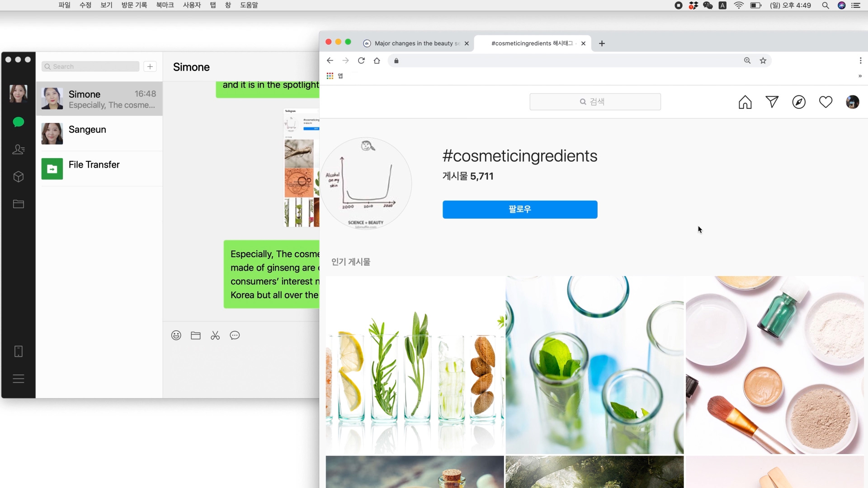This screenshot has width=868, height=488.
Task: Open the lemon and herbs glass post thumbnail
Action: 415,365
